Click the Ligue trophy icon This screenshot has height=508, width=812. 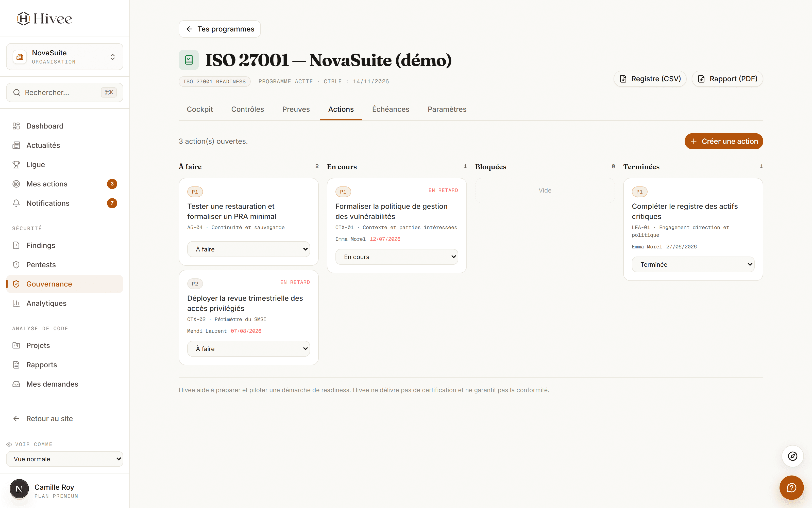[16, 165]
